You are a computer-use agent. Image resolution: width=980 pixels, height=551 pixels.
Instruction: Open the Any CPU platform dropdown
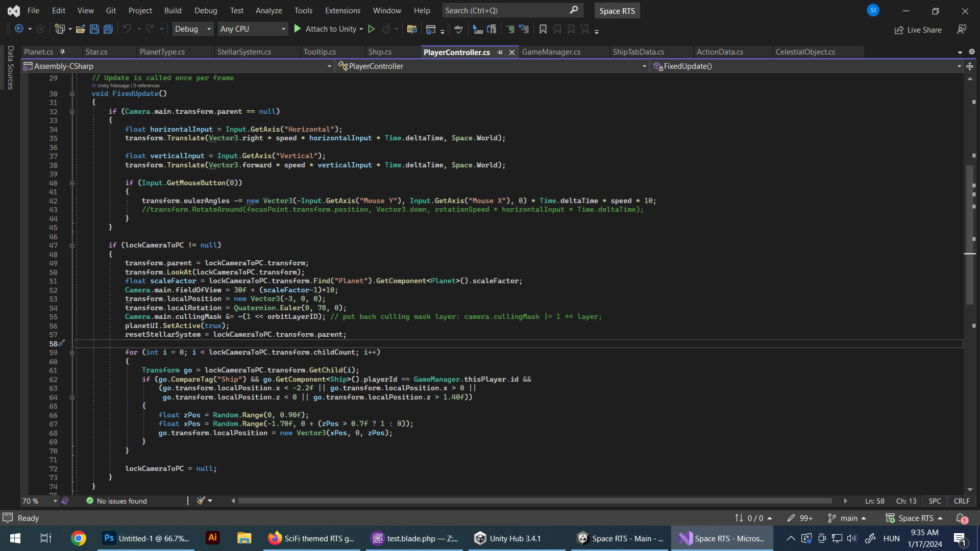[x=253, y=29]
